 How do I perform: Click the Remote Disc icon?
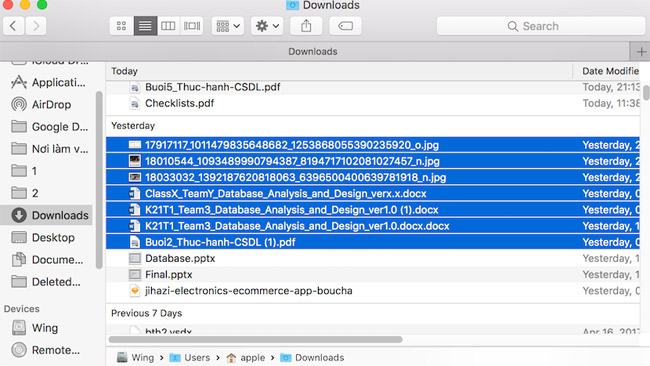(19, 350)
